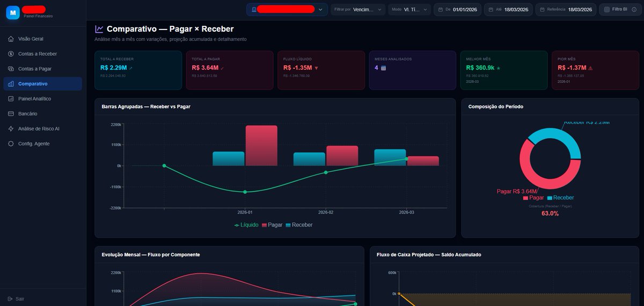
Task: Open Visão Geral in the sidebar
Action: coord(43,39)
